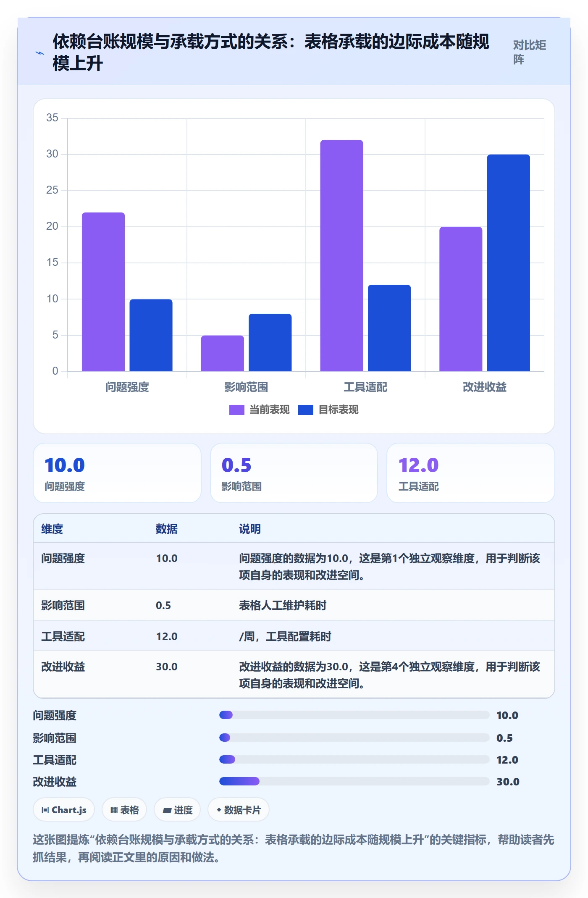Click the 改进收益 progress bar
Screen dimensions: 588x898
(x=354, y=781)
